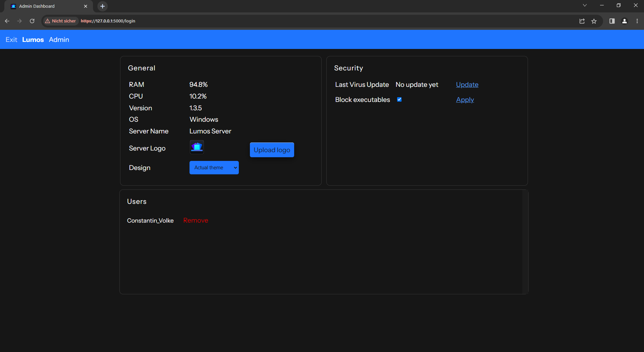Click the CPU value 10.2%
The image size is (644, 352).
click(x=198, y=96)
